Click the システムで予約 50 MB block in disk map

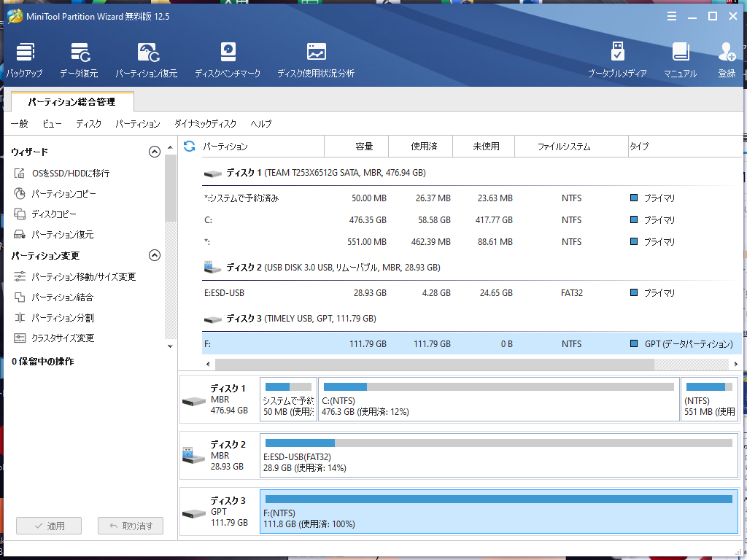click(x=288, y=399)
